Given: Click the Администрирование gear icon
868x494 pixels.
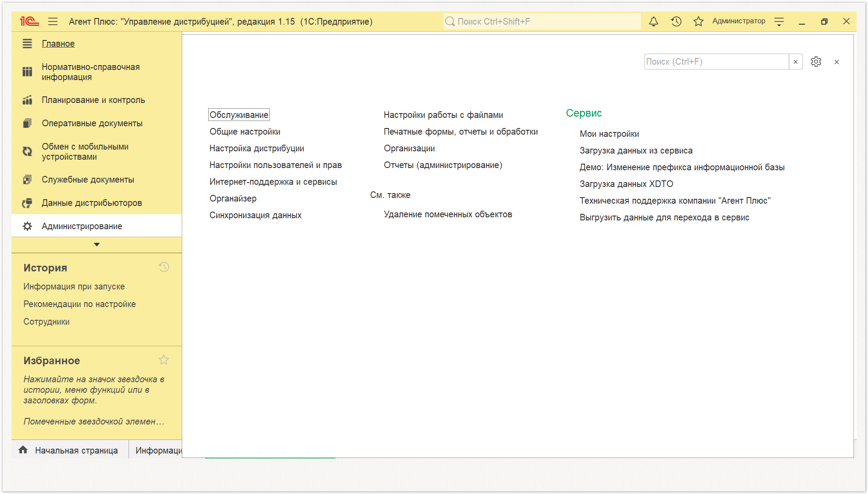Looking at the screenshot, I should click(27, 226).
